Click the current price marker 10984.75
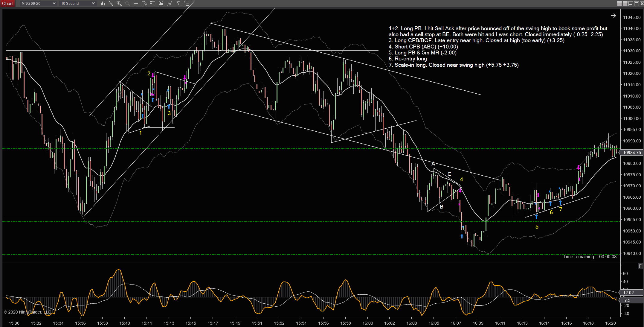 click(632, 153)
